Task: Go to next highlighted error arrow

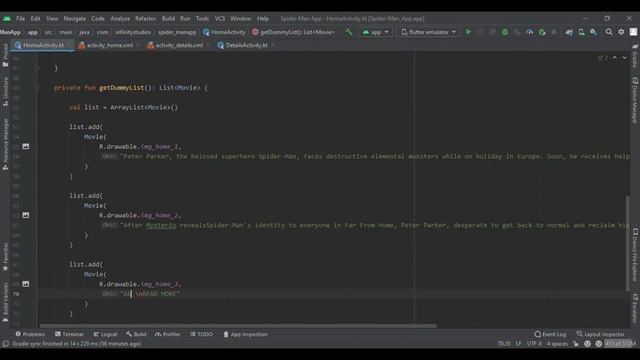Action: pos(624,58)
